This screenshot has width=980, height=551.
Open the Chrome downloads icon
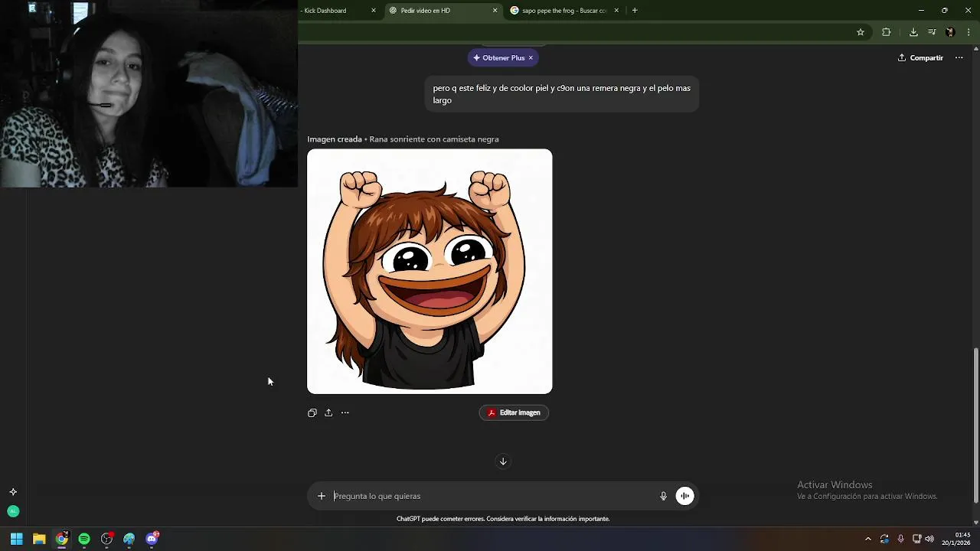(x=913, y=32)
